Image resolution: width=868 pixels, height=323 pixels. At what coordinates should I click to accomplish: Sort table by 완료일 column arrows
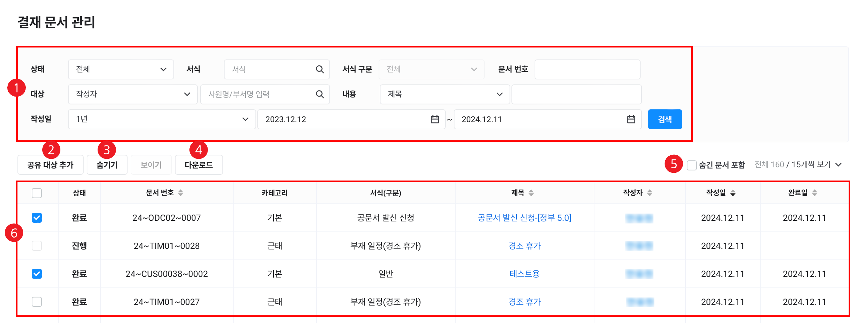(814, 193)
